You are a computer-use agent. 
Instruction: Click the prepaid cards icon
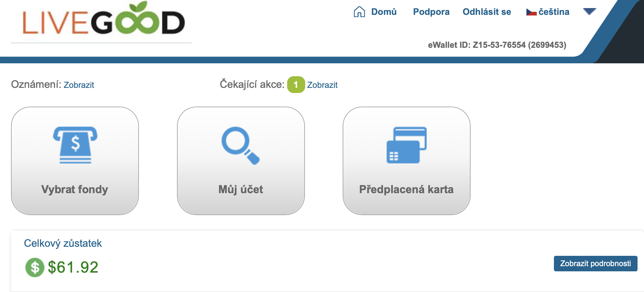click(407, 145)
